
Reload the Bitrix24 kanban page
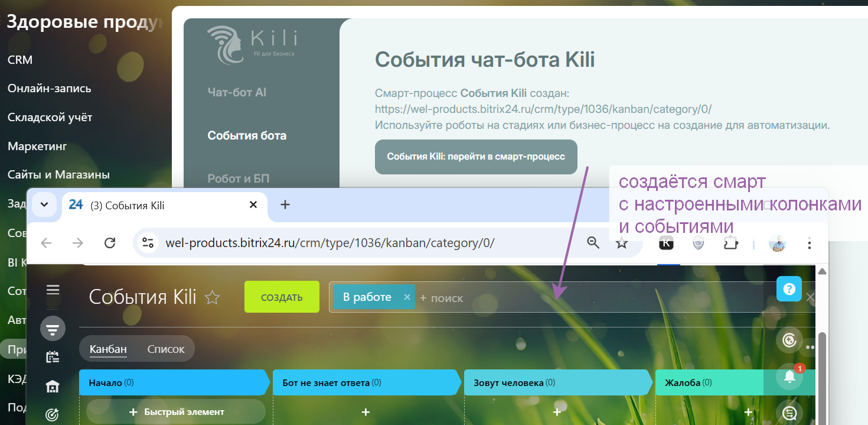click(x=109, y=243)
